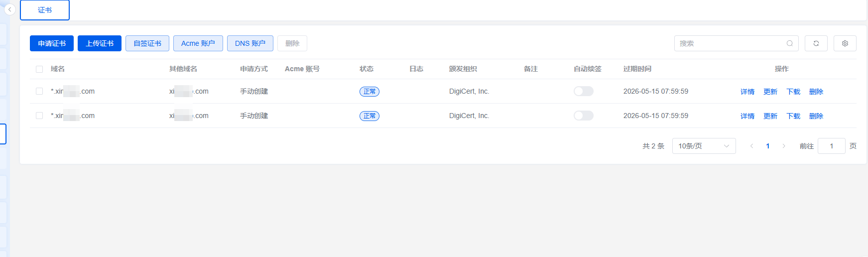Check the first certificate row checkbox

tap(39, 91)
